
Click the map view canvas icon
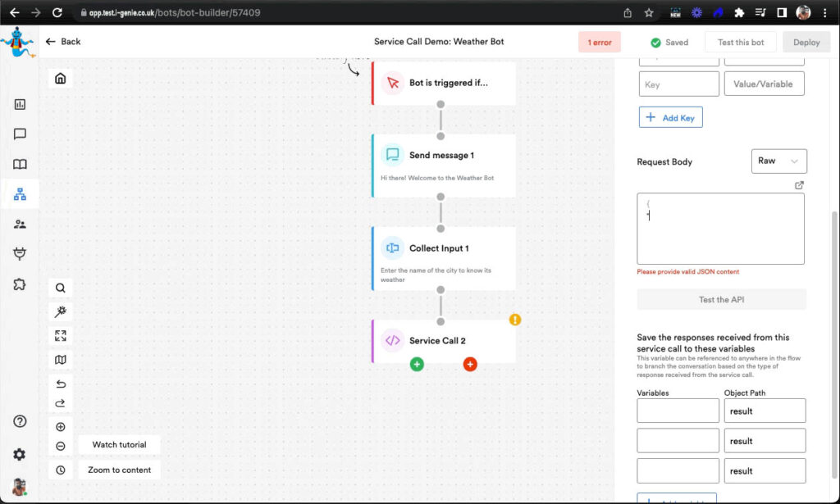pos(61,360)
